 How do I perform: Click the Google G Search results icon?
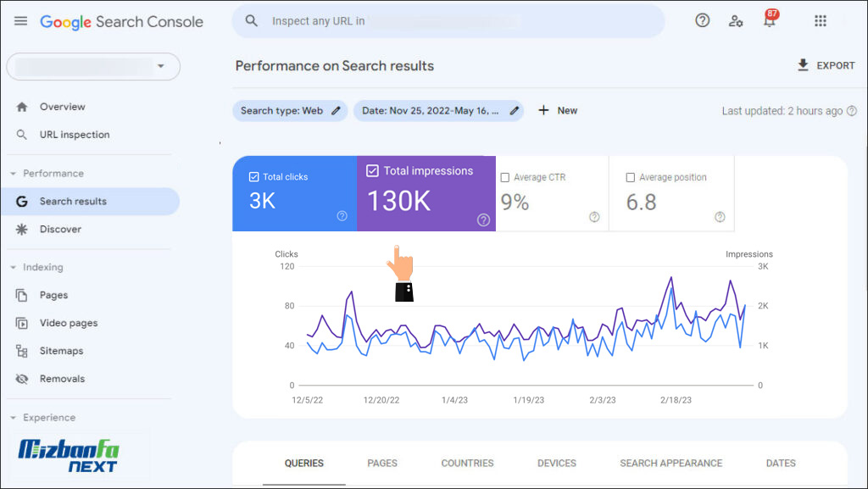[x=21, y=202]
